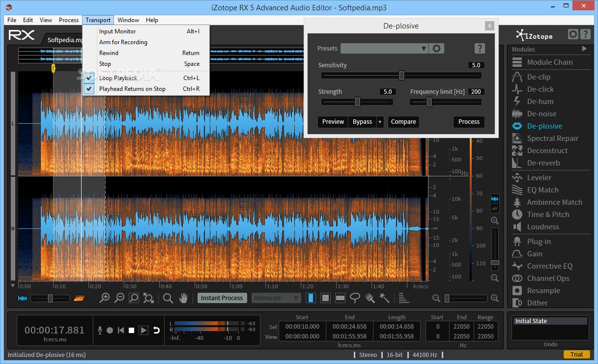Select the hand grab tool

pos(183,298)
